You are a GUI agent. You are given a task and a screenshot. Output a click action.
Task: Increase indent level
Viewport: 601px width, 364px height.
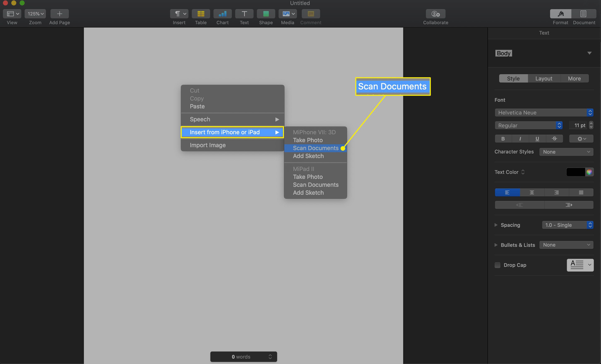click(569, 205)
